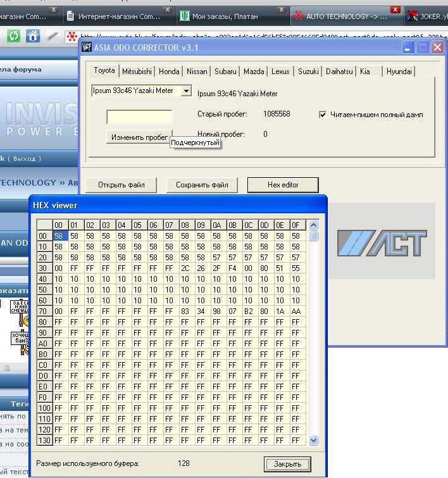
Task: Select cell 2F in row 30
Action: [218, 268]
